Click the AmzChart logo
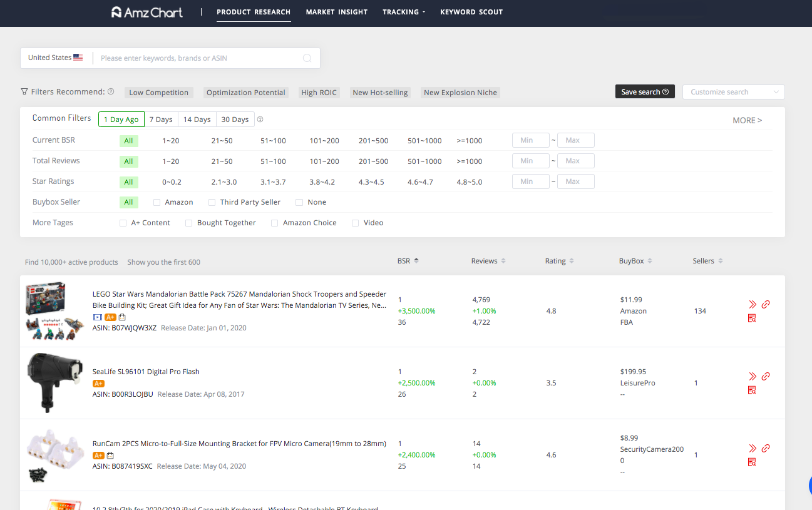The width and height of the screenshot is (812, 510). pos(147,12)
